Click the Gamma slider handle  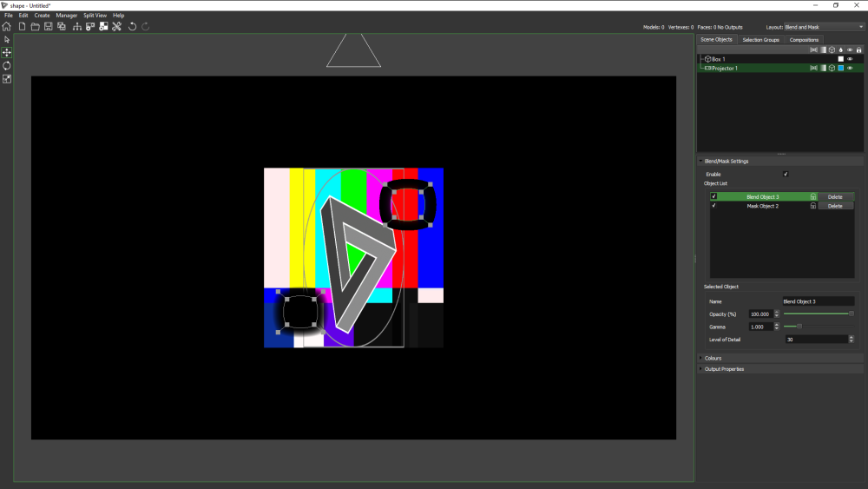click(x=799, y=327)
